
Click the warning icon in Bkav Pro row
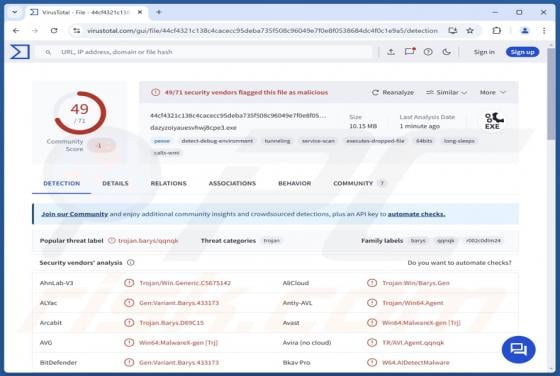point(372,362)
